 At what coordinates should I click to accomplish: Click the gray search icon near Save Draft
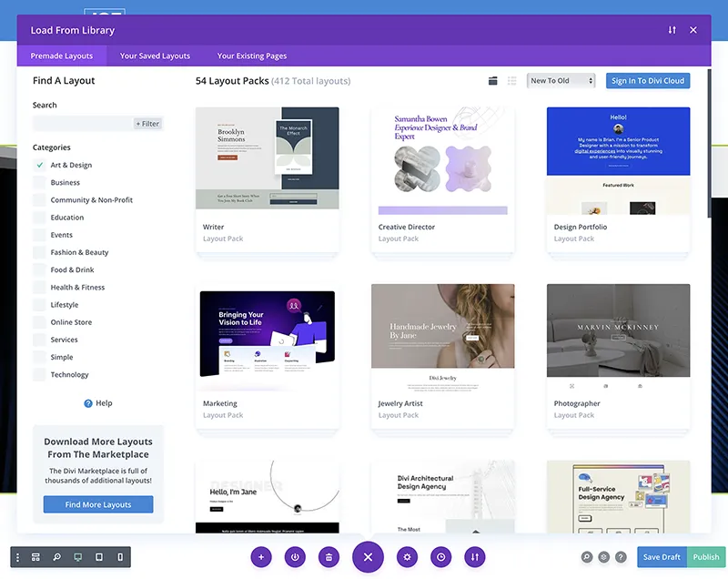(x=587, y=557)
